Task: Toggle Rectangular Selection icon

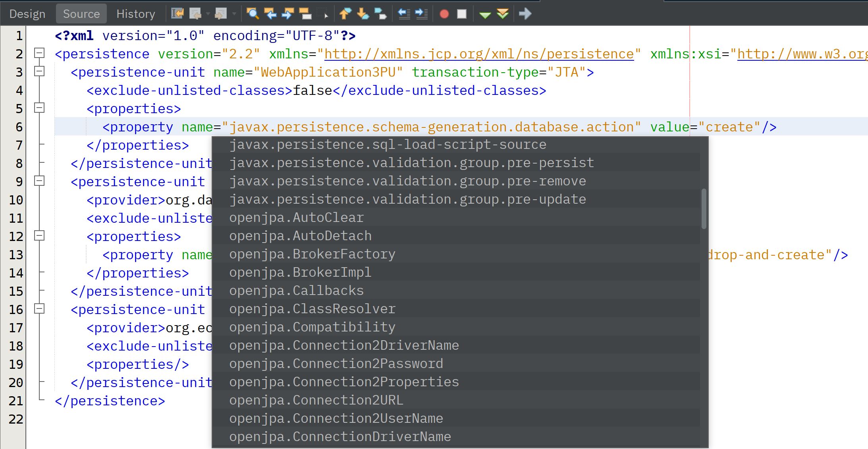Action: pyautogui.click(x=323, y=14)
